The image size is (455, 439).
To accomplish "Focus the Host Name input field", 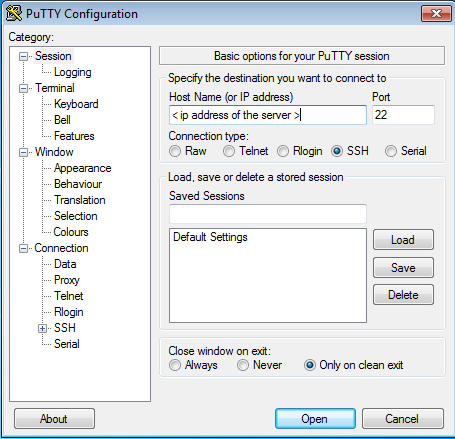I will [x=268, y=115].
